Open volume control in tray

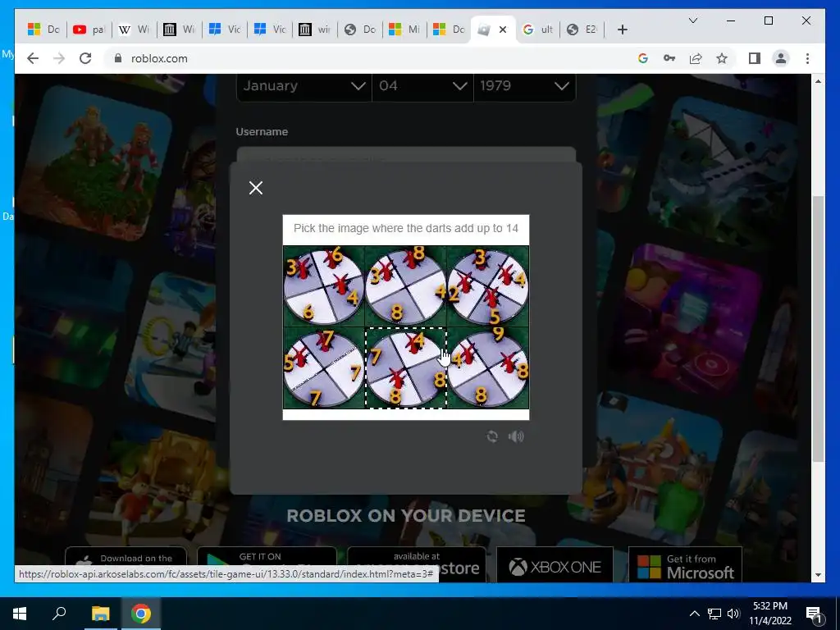(733, 614)
